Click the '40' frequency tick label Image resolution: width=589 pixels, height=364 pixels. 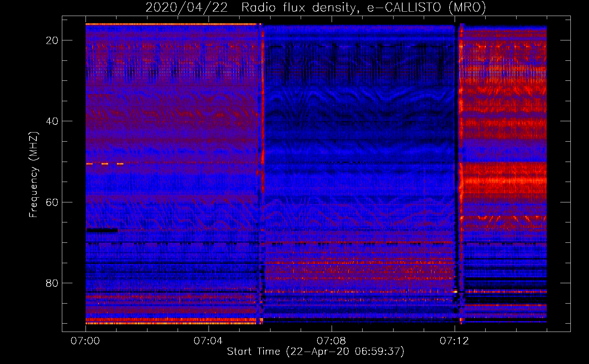[x=52, y=121]
